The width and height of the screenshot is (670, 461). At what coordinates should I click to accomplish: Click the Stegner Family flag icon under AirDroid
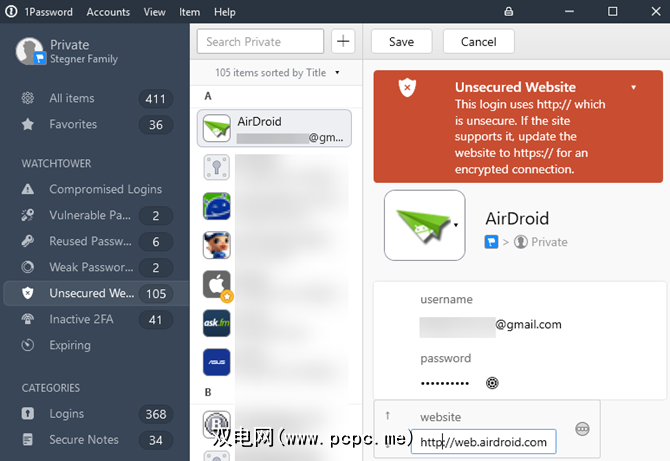491,242
